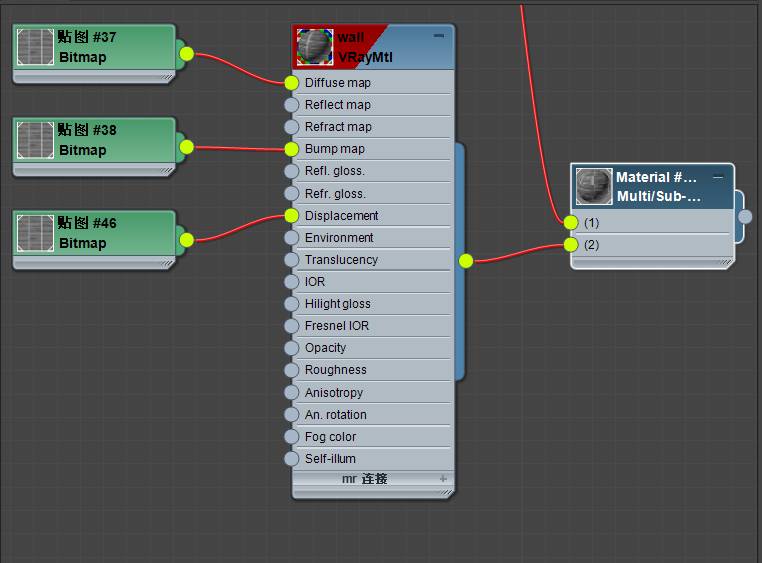The height and width of the screenshot is (563, 762).
Task: Collapse the Multi/Sub-Object material node
Action: (x=718, y=177)
